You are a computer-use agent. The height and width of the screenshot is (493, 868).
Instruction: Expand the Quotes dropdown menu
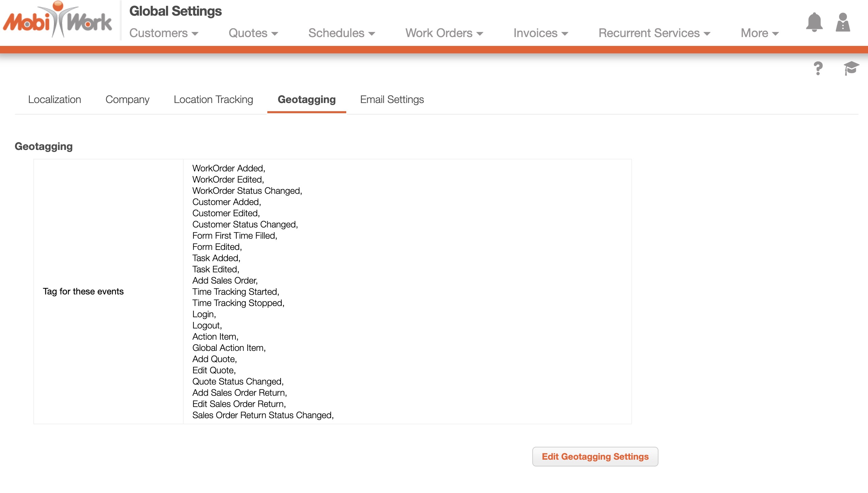[x=253, y=33]
